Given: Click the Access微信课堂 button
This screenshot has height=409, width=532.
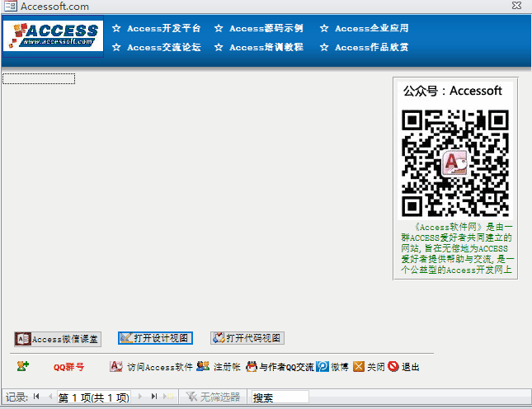Looking at the screenshot, I should [x=58, y=339].
